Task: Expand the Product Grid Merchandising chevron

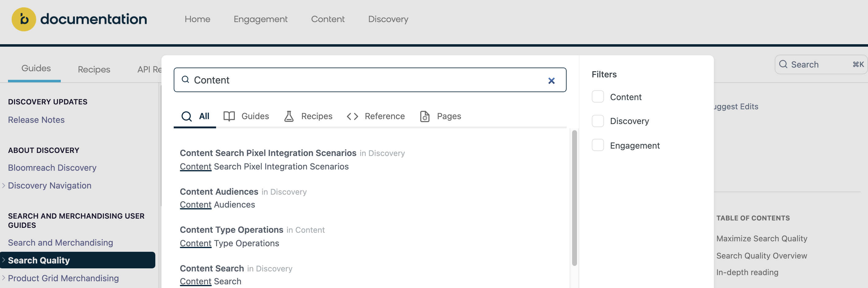Action: coord(4,278)
